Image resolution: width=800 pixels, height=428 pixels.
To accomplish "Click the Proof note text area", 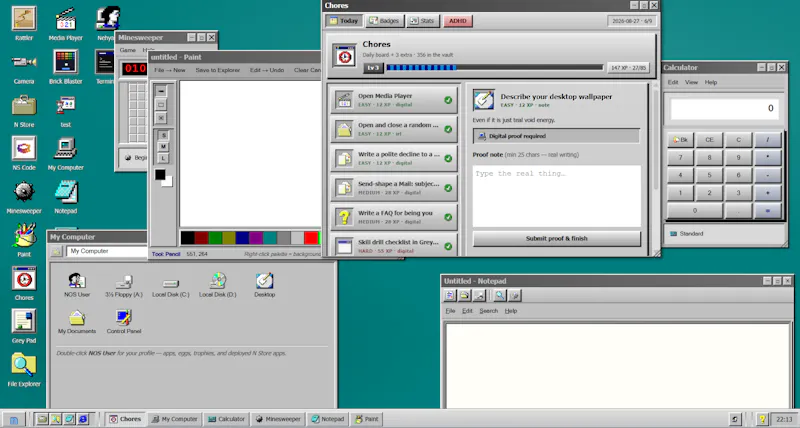I will click(557, 196).
